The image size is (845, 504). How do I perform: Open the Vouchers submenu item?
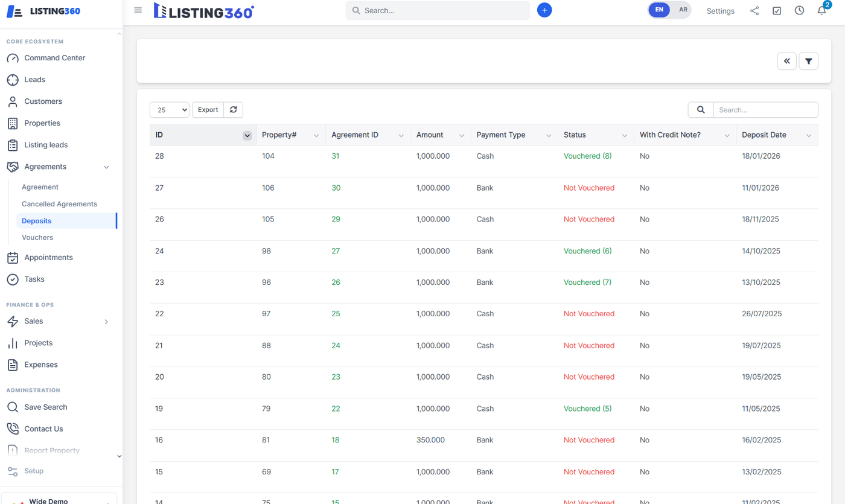37,237
